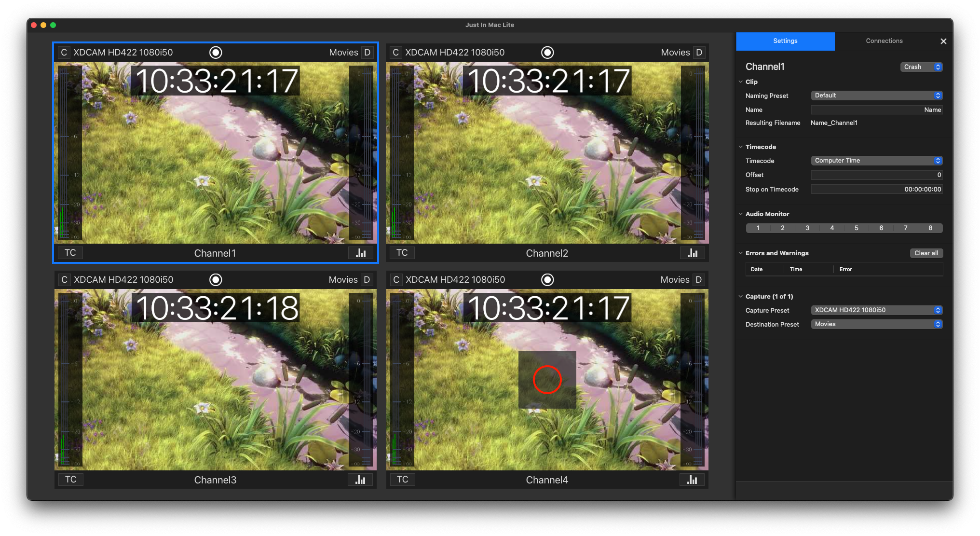Toggle Channel4 TC timecode overlay
Image resolution: width=980 pixels, height=536 pixels.
403,480
